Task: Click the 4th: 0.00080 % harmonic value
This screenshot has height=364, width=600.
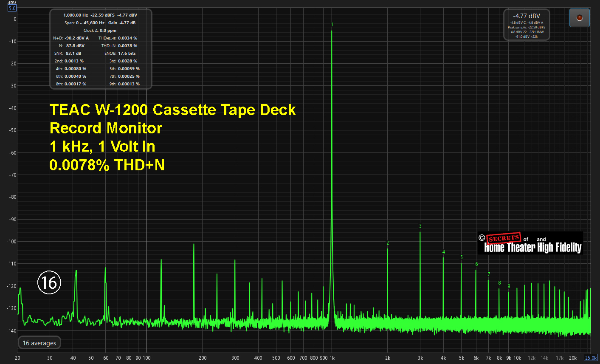Action: click(x=71, y=68)
